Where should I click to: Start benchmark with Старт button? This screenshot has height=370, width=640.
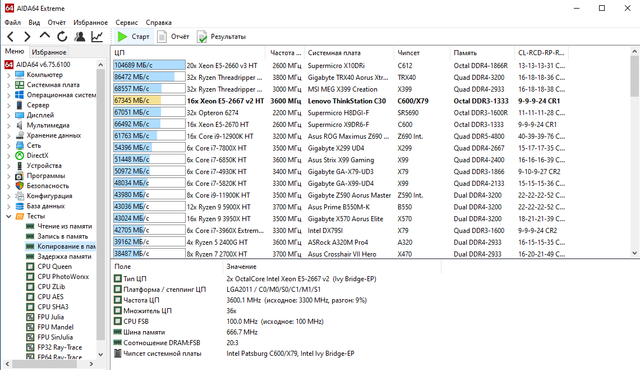pos(133,37)
